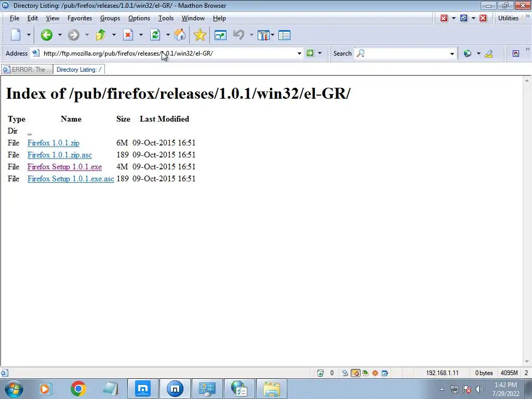Open the Firefox 1.0.1.zip.asc link
The image size is (532, 399).
[60, 155]
